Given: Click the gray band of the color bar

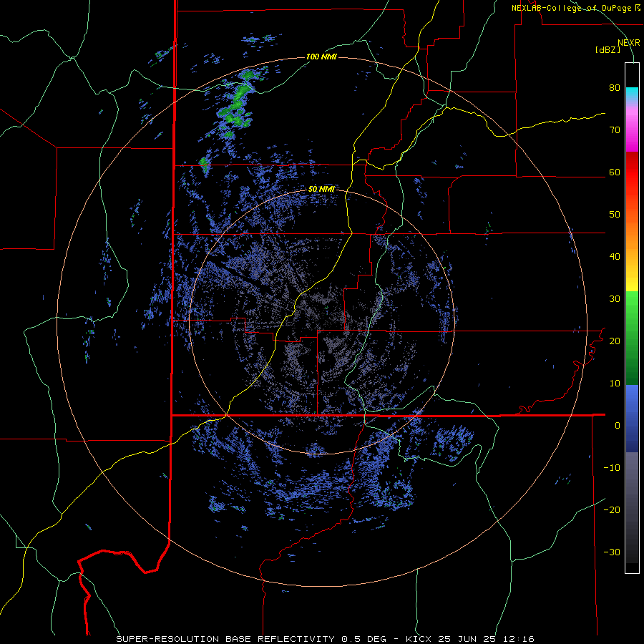Looking at the screenshot, I should [632, 507].
